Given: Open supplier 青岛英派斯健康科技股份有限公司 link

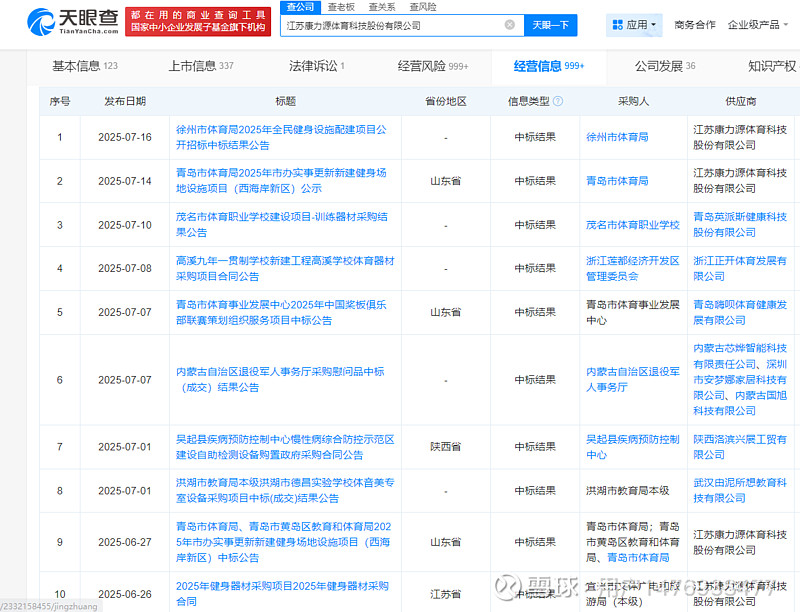Looking at the screenshot, I should point(740,225).
